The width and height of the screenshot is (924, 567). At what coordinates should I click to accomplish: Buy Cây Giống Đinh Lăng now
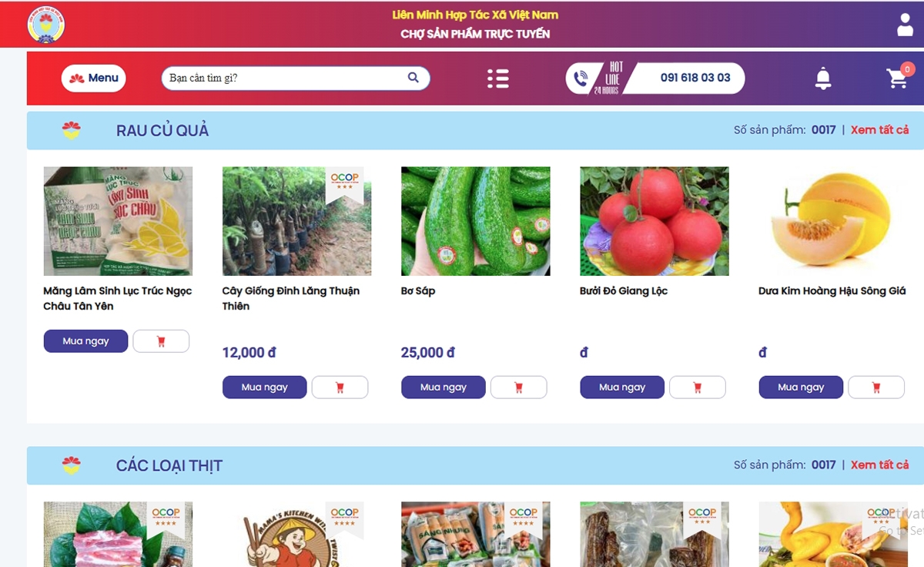pyautogui.click(x=265, y=388)
